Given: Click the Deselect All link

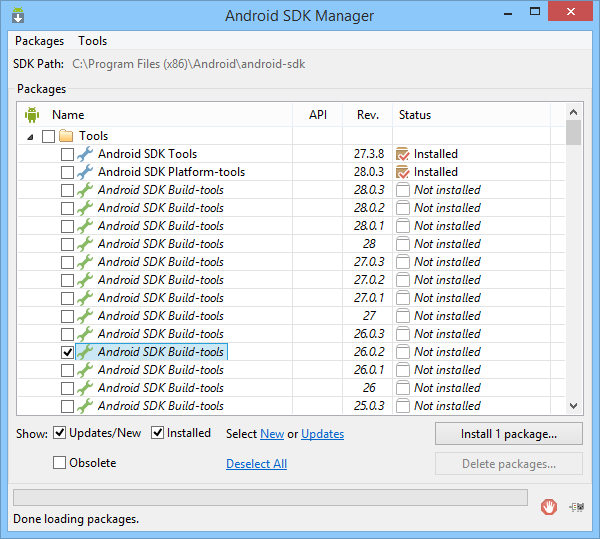Looking at the screenshot, I should (256, 464).
